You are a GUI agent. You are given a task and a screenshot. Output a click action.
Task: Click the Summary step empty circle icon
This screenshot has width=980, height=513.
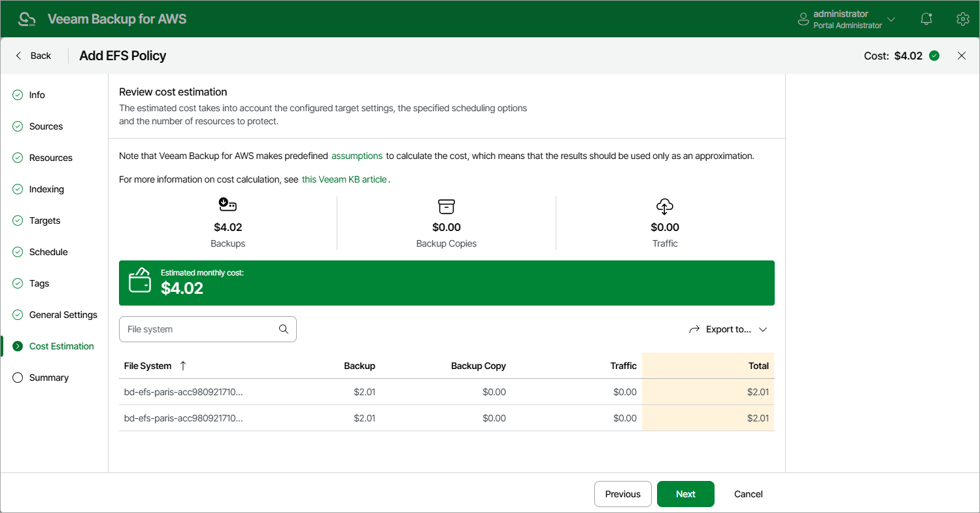point(18,378)
